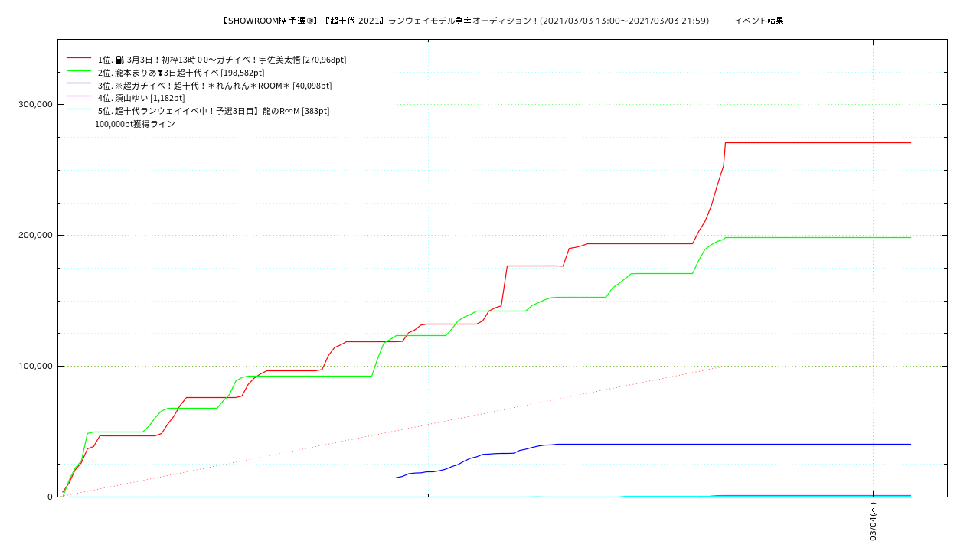Click the 300,000 y-axis label
The image size is (980, 551).
[x=34, y=105]
